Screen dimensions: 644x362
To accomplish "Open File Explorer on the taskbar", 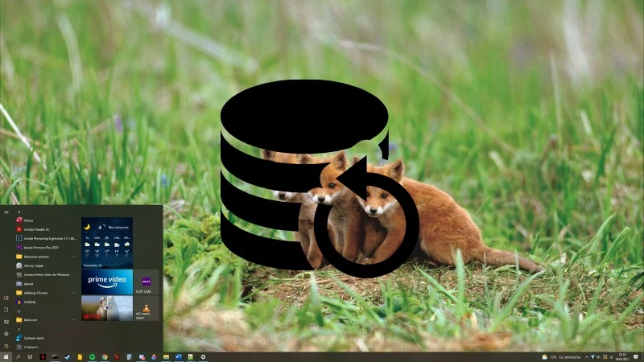I will (166, 357).
